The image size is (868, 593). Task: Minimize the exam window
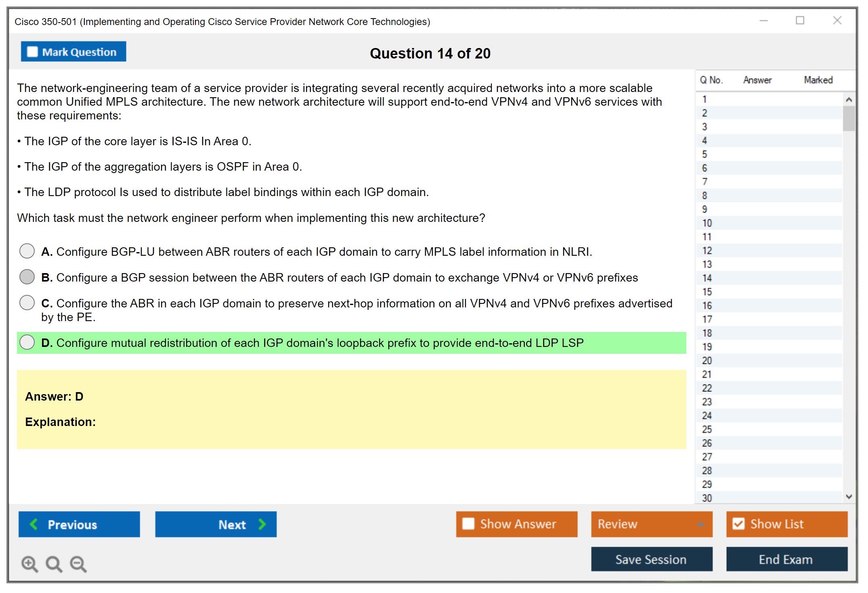pyautogui.click(x=763, y=21)
